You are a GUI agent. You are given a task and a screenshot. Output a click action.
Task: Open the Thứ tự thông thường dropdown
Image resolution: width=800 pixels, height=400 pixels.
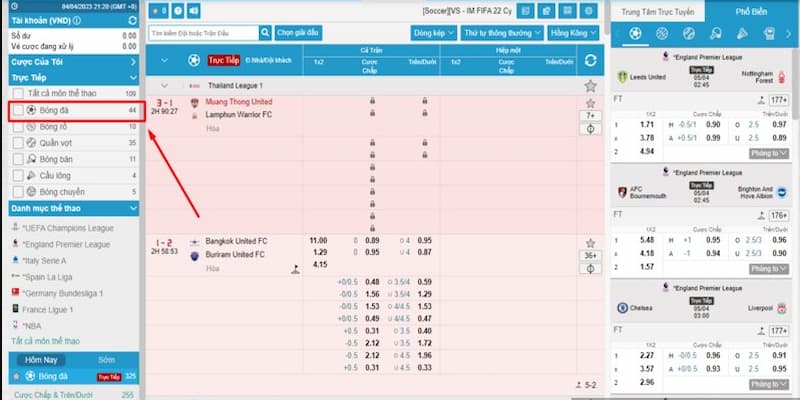click(x=502, y=33)
